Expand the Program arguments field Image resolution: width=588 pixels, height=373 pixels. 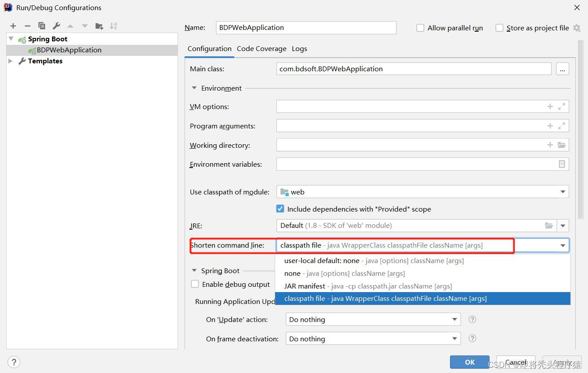pos(562,126)
